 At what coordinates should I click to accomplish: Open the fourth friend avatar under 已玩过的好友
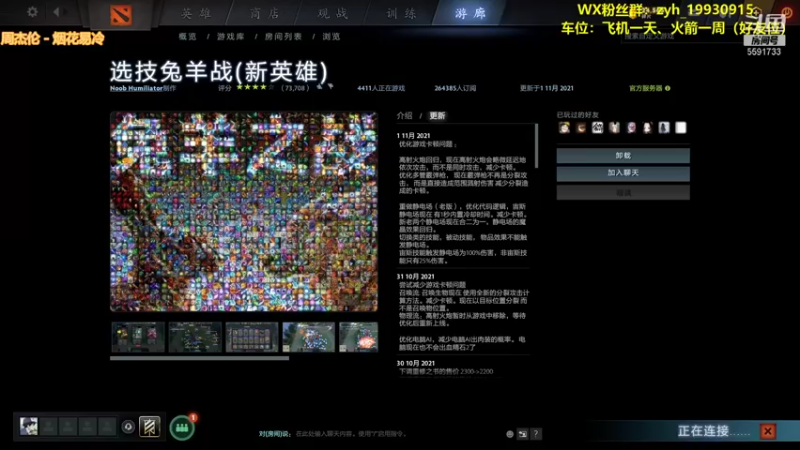click(x=614, y=128)
